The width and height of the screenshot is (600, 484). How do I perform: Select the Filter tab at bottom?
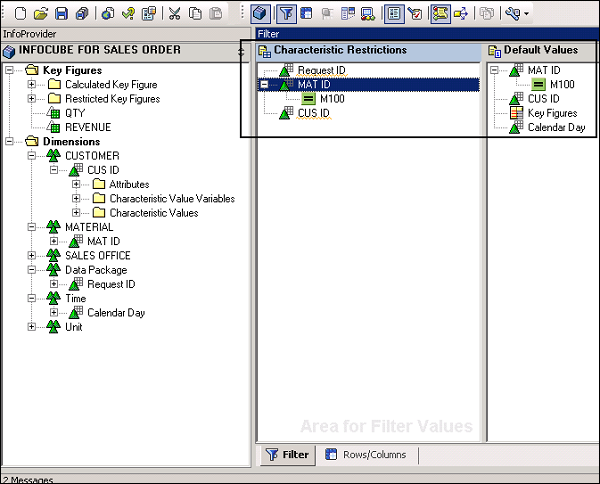(286, 455)
